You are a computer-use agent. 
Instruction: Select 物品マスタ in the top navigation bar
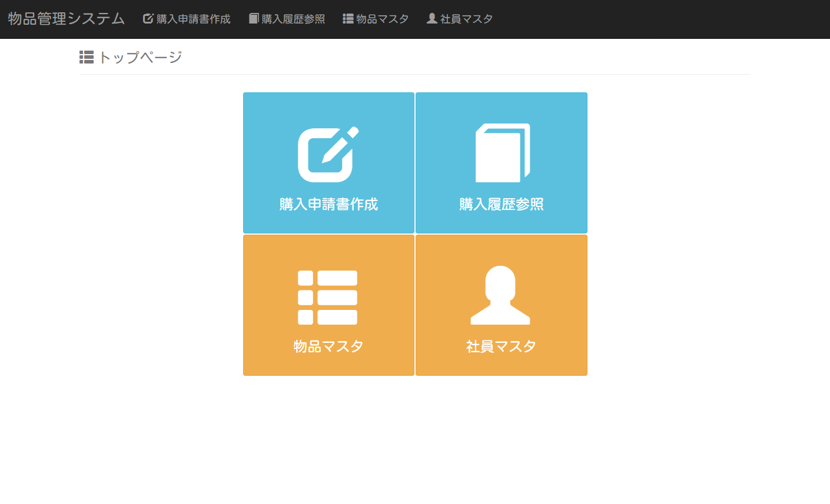tap(376, 19)
